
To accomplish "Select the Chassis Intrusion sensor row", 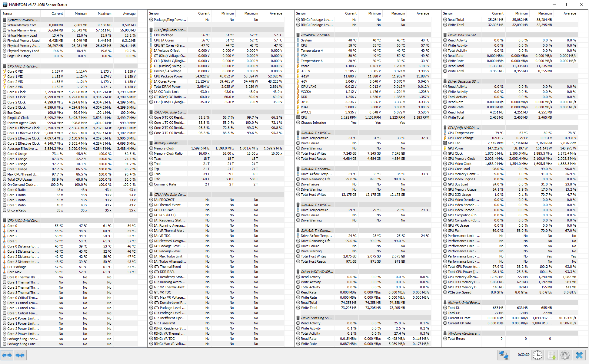I will (313, 123).
